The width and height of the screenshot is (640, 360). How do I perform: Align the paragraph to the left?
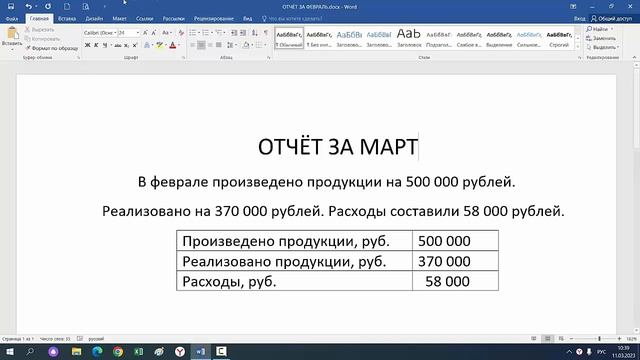(x=193, y=45)
